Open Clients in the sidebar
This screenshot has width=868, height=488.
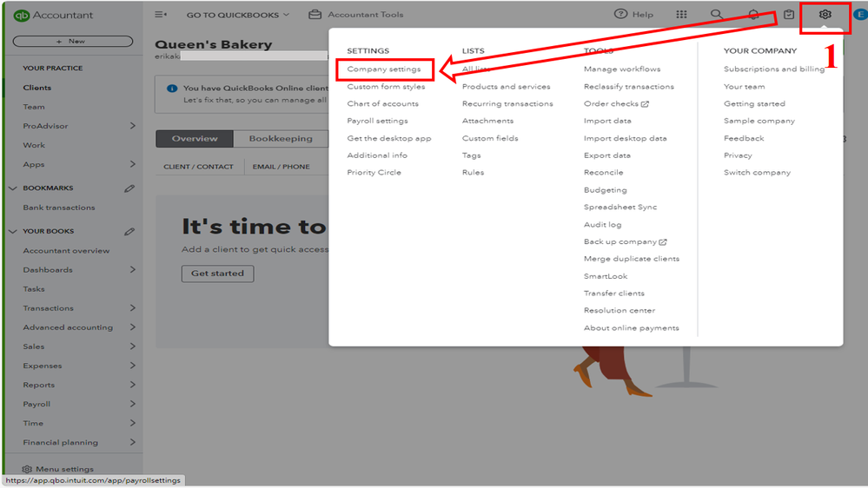37,88
